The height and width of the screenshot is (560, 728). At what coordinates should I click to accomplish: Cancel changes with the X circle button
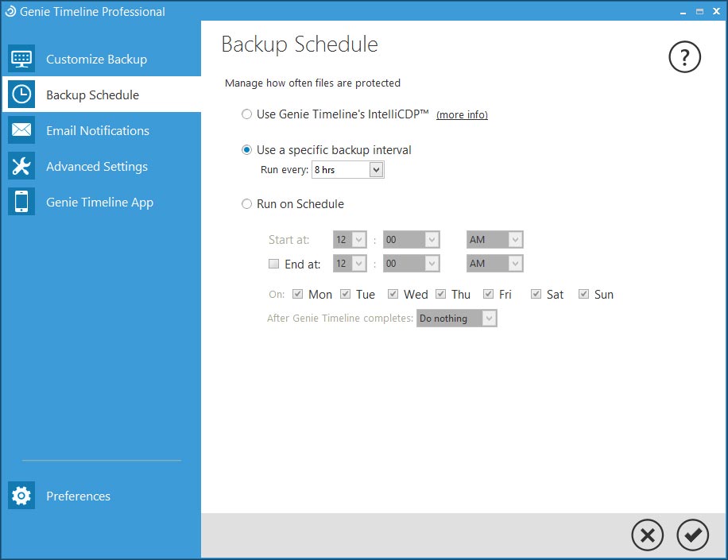click(647, 535)
